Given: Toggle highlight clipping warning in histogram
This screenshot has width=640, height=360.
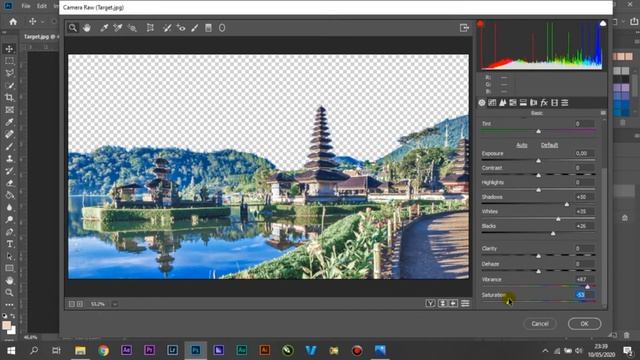Looking at the screenshot, I should 603,24.
